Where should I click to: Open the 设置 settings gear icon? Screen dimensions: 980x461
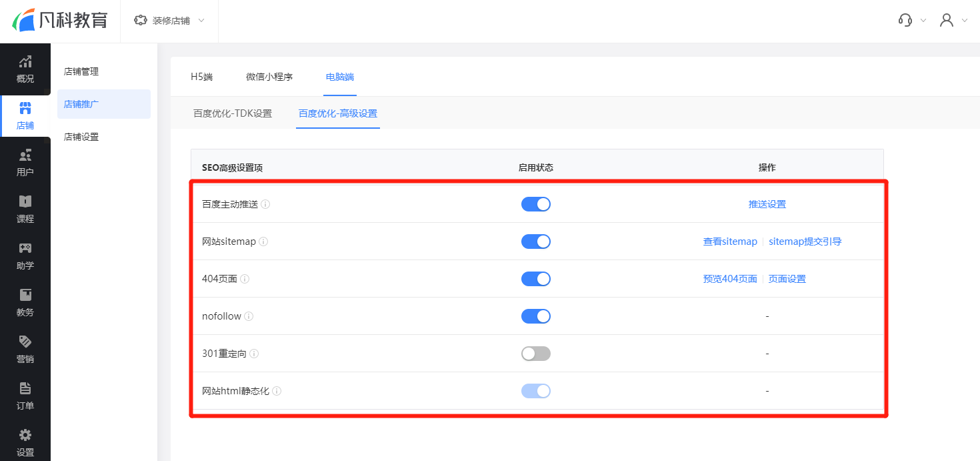[x=25, y=435]
